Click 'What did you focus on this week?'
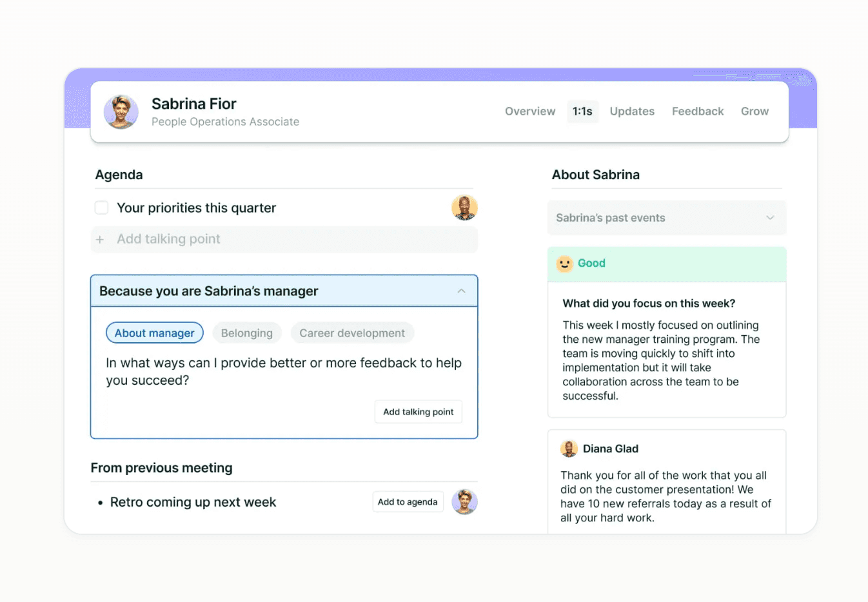 click(649, 304)
